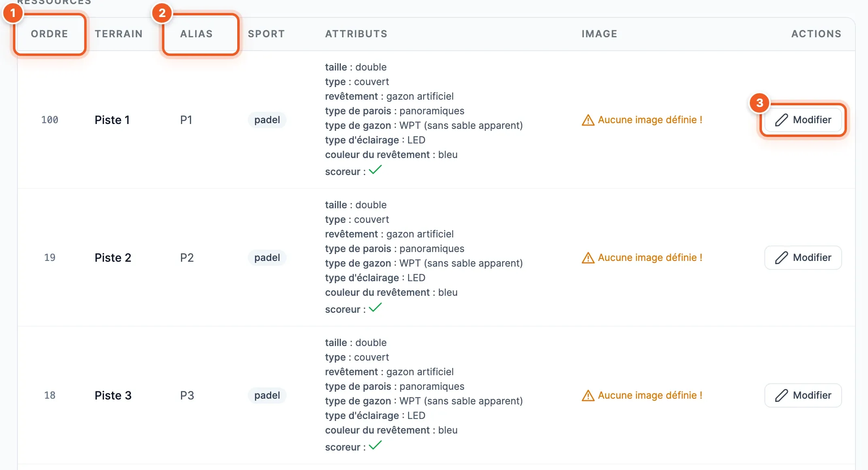The image size is (868, 470).
Task: Click the ORDRE column header
Action: [49, 34]
